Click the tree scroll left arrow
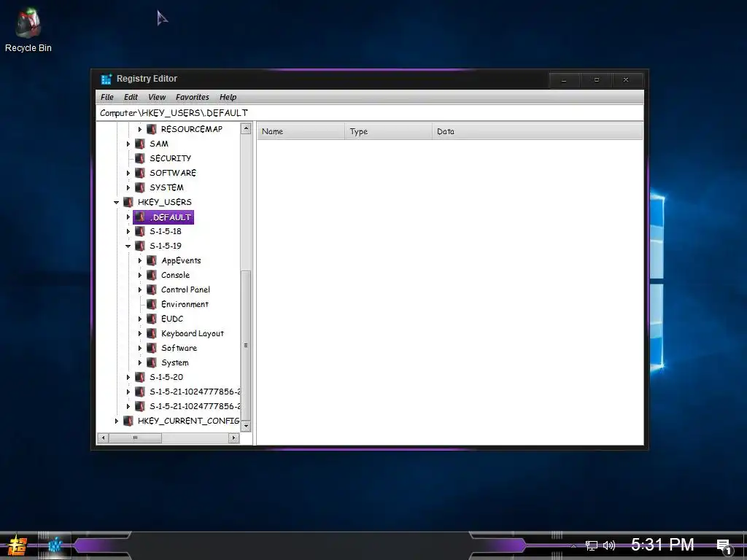The width and height of the screenshot is (747, 560). click(x=103, y=437)
